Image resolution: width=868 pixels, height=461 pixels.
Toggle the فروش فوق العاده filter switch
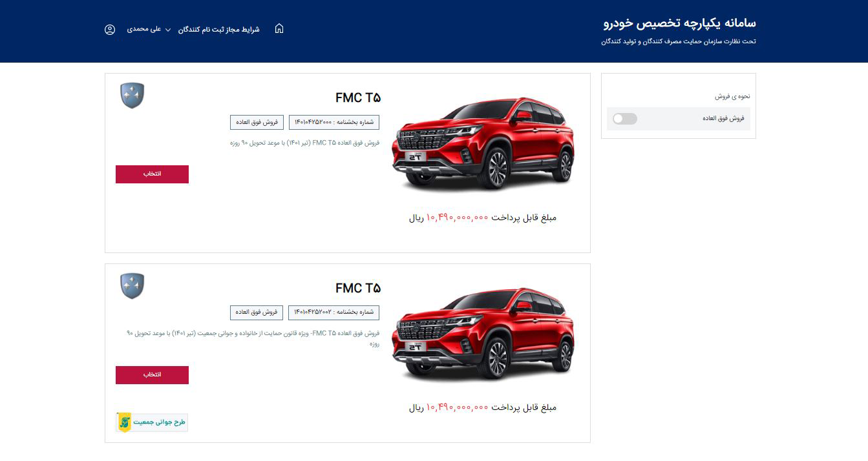tap(625, 119)
